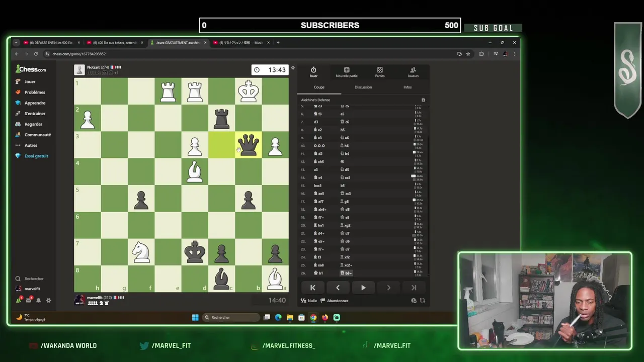This screenshot has height=362, width=644.
Task: Open S'entraîner in the left sidebar
Action: [30, 113]
